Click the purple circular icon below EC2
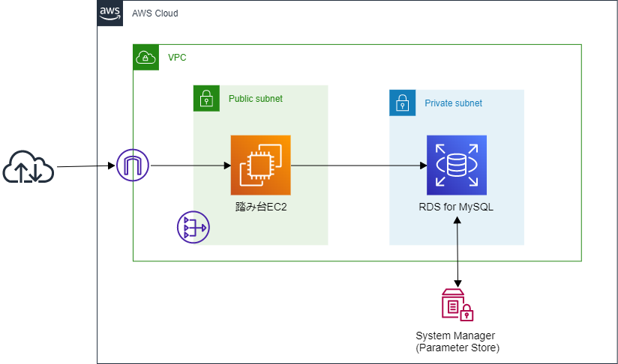This screenshot has height=364, width=618. coord(193,228)
